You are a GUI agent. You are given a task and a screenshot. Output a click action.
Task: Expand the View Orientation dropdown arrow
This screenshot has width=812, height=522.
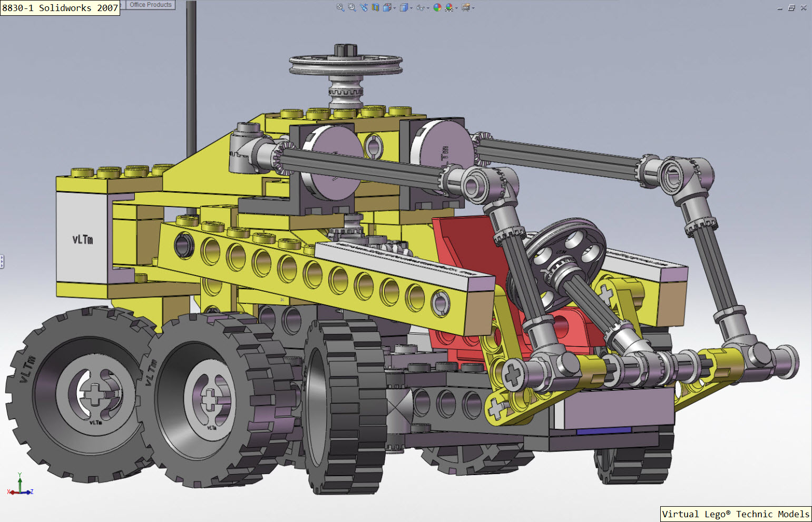click(x=395, y=8)
